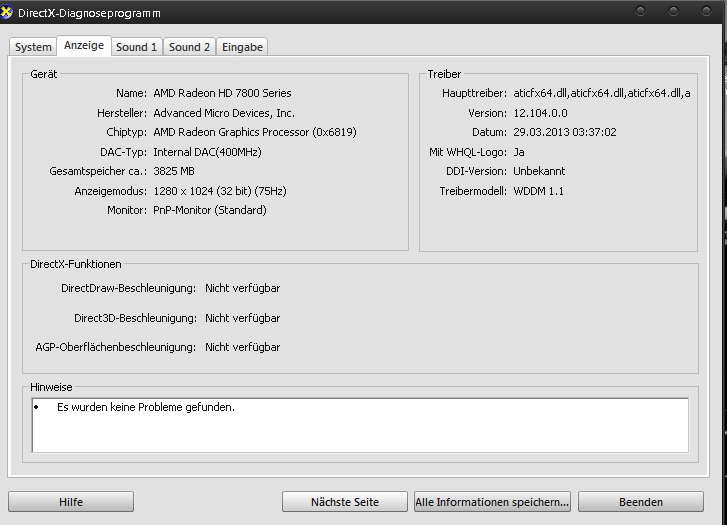Click Internal DAC(400MHz) value

[207, 152]
